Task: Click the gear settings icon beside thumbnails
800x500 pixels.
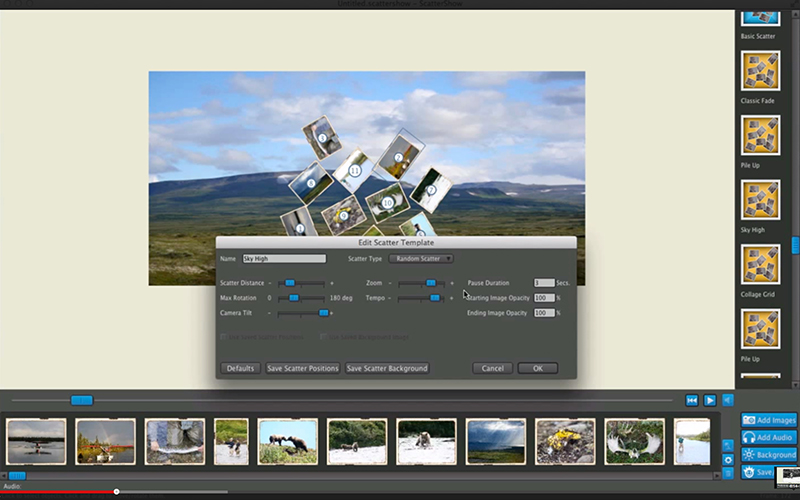Action: [x=727, y=459]
